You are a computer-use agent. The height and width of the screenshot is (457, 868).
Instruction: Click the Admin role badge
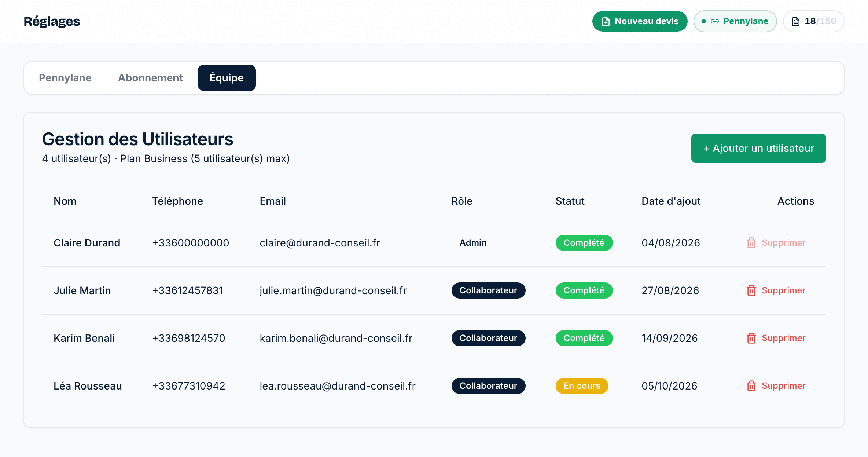473,243
